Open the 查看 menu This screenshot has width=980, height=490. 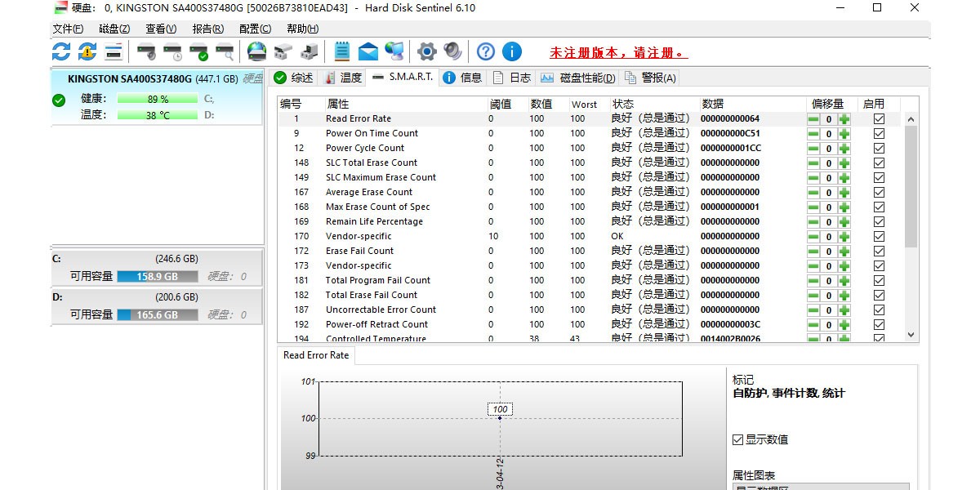coord(161,29)
